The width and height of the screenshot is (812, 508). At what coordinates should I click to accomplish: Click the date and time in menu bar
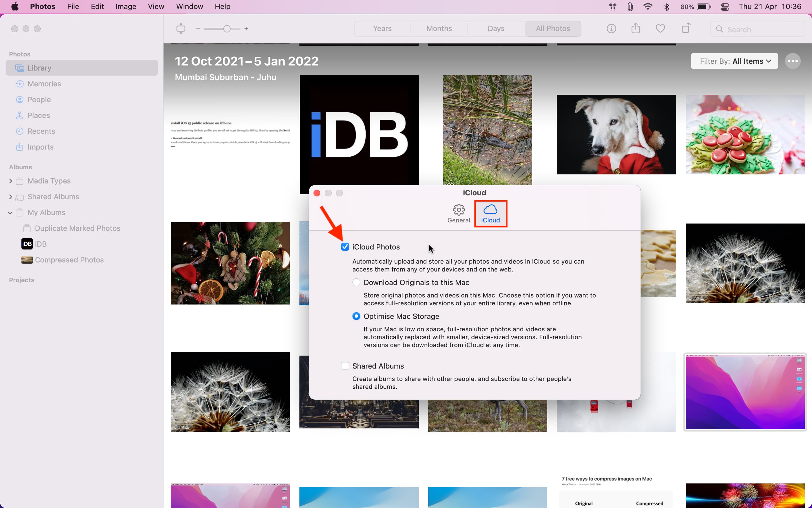click(x=770, y=7)
